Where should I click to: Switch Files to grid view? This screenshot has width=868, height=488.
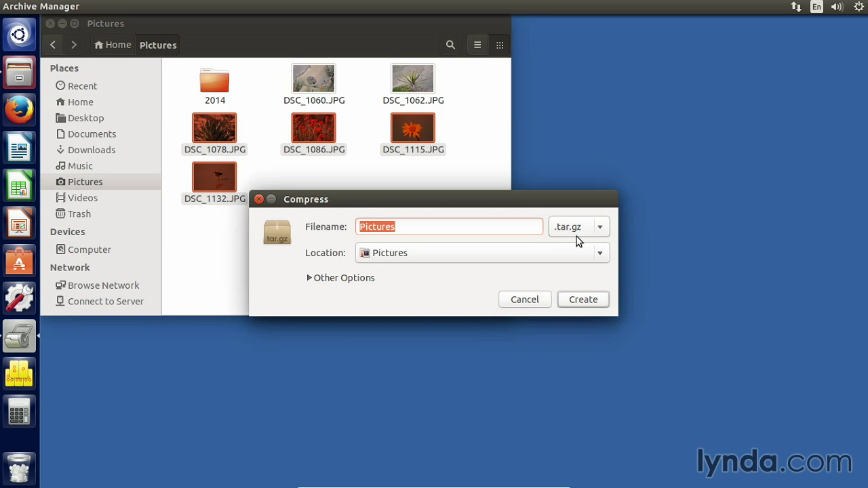click(500, 45)
